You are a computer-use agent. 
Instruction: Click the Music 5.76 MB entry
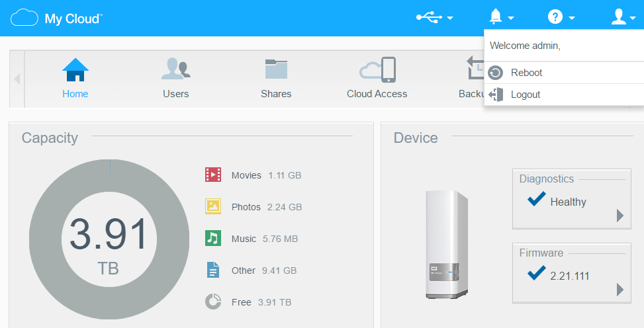coord(252,239)
